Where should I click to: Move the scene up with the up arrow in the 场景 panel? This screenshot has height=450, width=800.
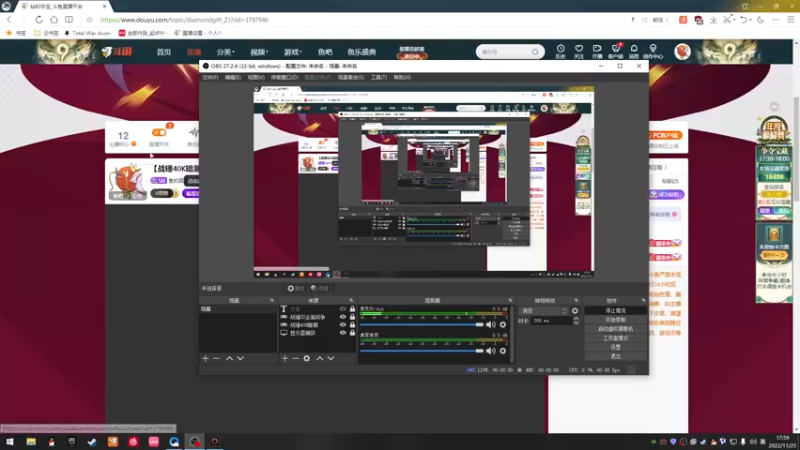[230, 359]
